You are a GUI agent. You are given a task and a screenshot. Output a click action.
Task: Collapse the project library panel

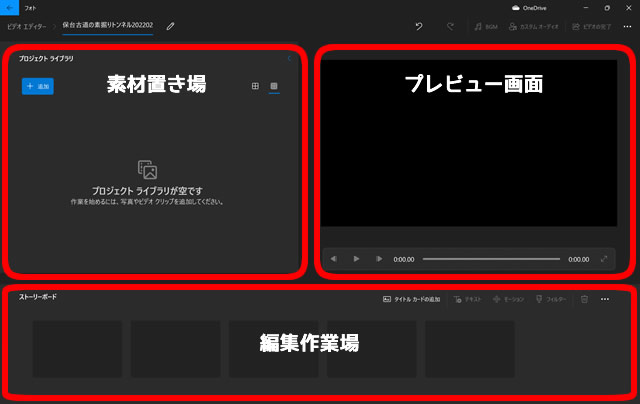tap(290, 59)
